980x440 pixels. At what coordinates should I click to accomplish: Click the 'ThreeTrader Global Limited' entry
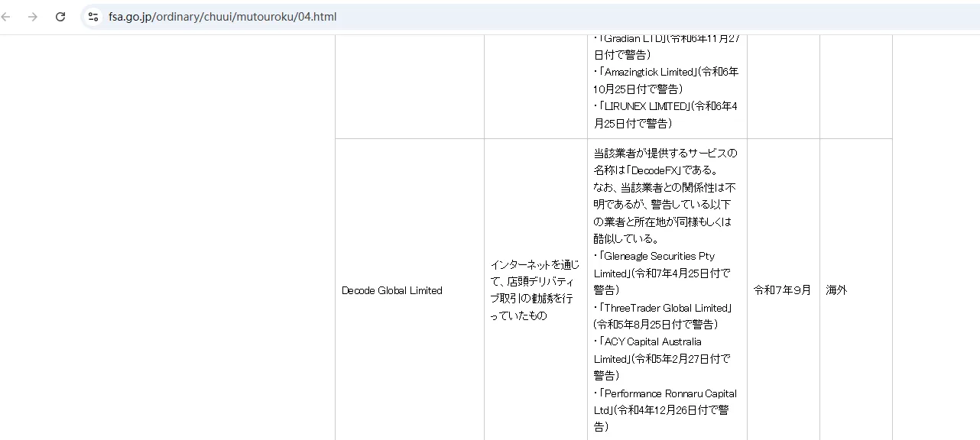(667, 308)
